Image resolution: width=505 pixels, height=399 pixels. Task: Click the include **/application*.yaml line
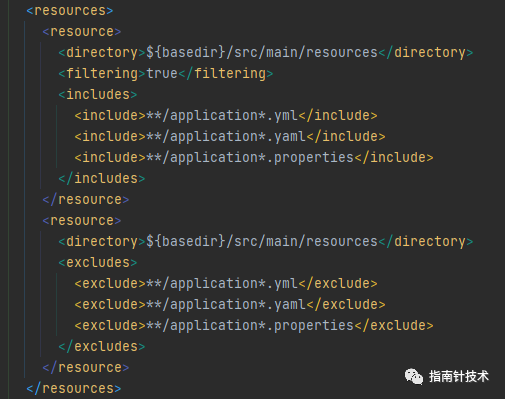pos(230,136)
